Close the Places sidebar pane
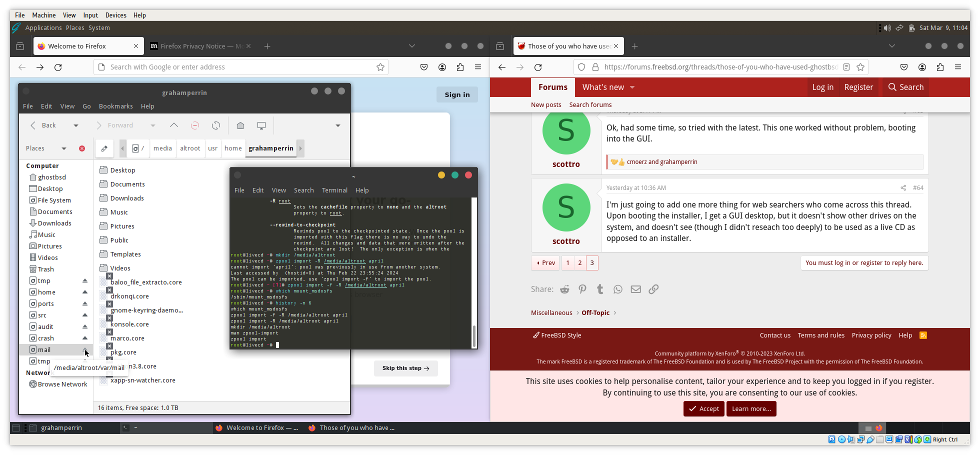The image size is (980, 455). click(82, 148)
